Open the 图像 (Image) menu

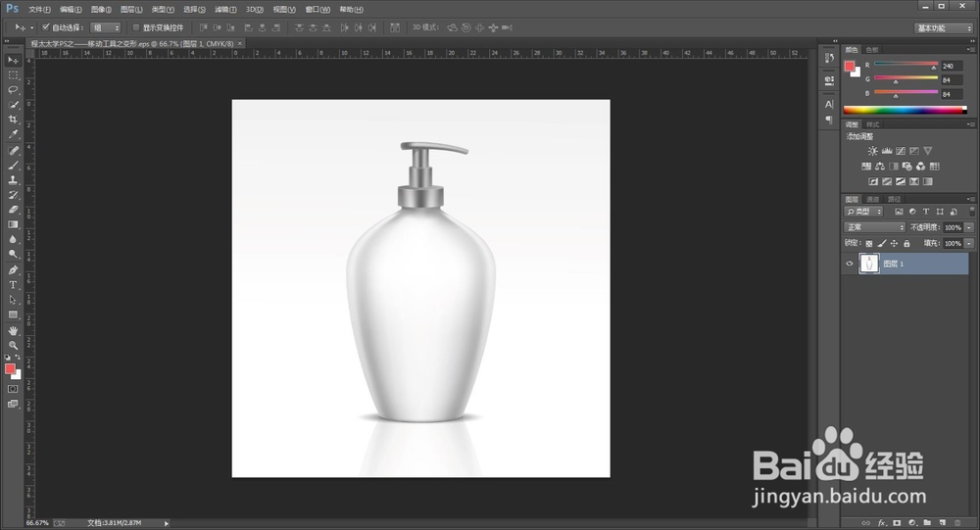pos(101,10)
